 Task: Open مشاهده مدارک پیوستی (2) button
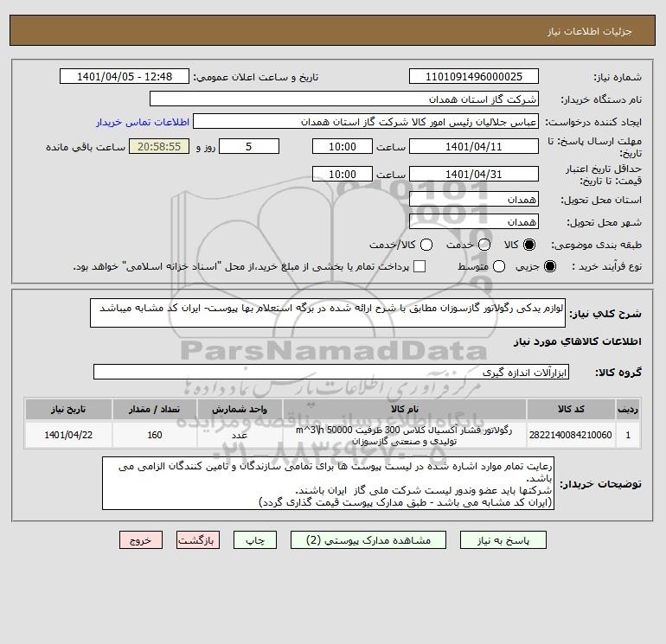(x=368, y=540)
